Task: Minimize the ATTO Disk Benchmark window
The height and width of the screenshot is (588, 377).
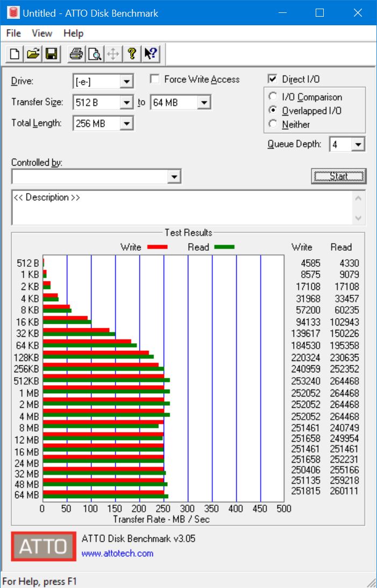Action: [x=282, y=13]
